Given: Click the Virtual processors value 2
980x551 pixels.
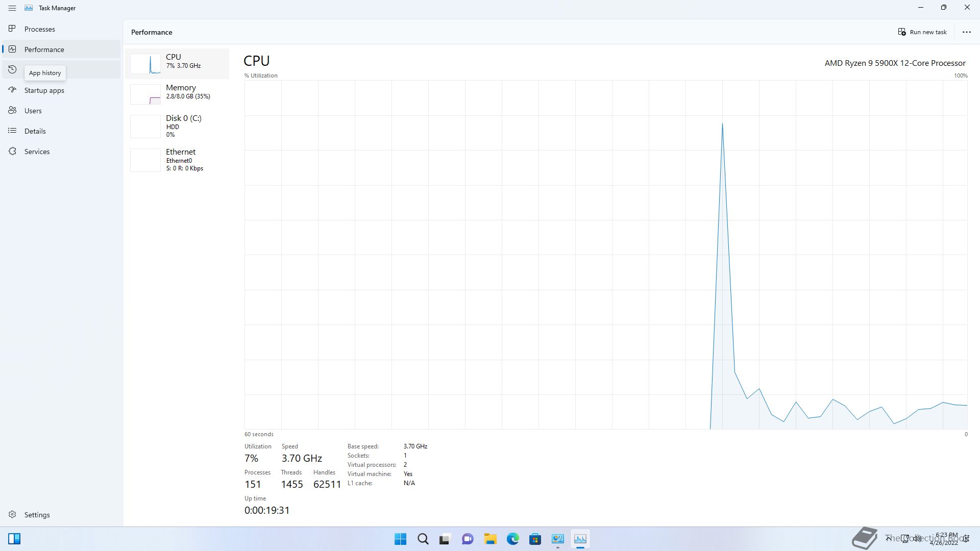Looking at the screenshot, I should coord(405,465).
